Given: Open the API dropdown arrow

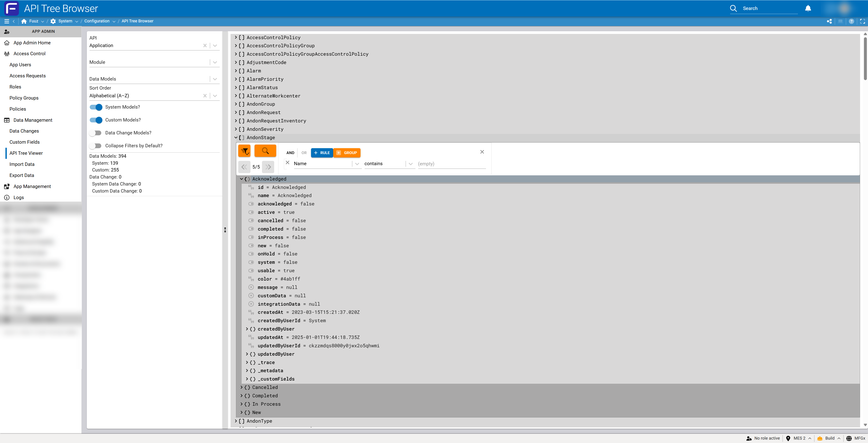Looking at the screenshot, I should point(215,45).
